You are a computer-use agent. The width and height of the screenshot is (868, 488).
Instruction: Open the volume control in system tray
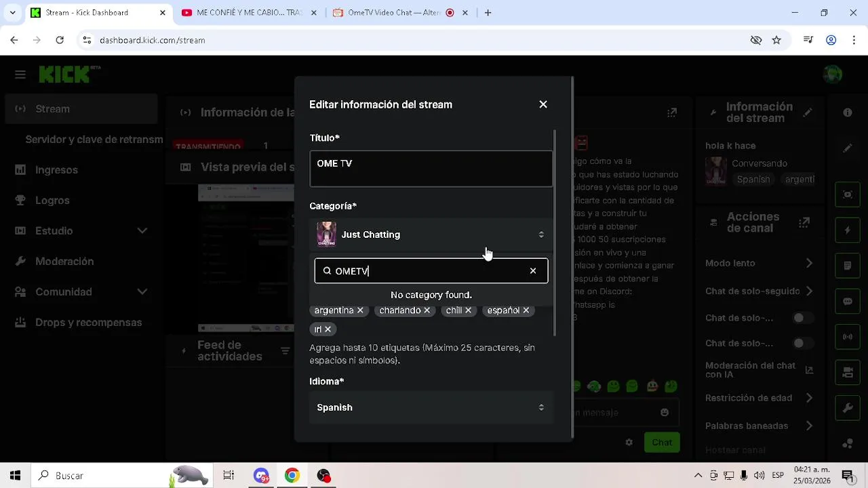[x=759, y=475]
